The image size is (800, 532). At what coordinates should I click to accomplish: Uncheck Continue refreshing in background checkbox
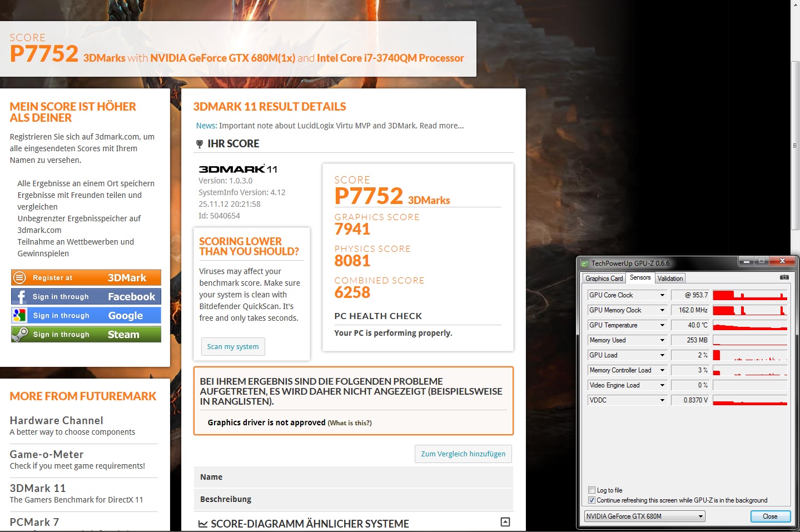592,500
